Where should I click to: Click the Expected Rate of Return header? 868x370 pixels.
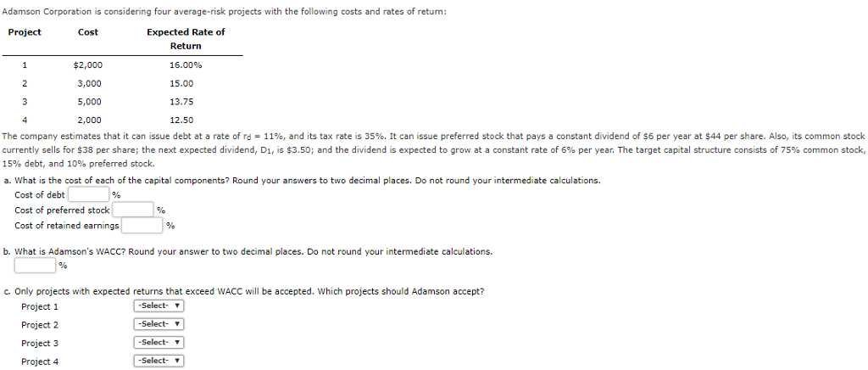(186, 39)
